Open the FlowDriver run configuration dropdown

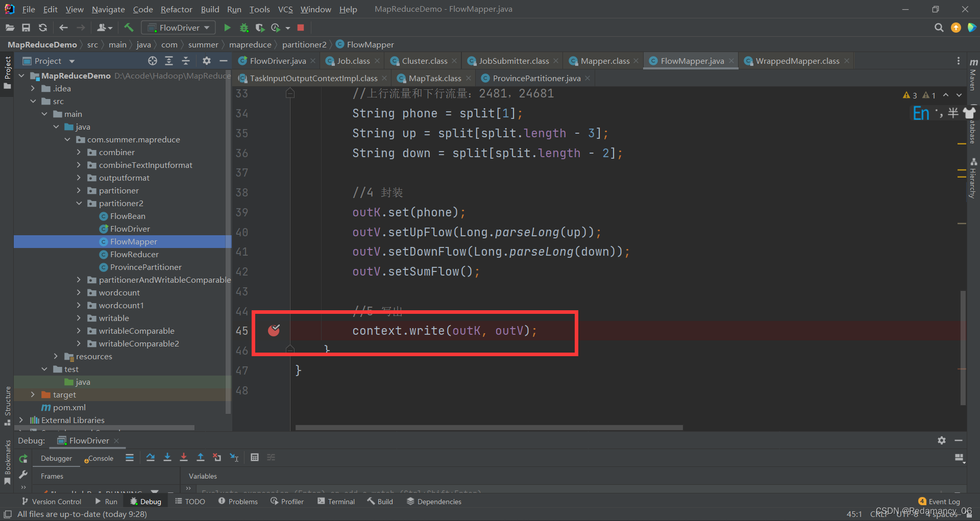(179, 28)
